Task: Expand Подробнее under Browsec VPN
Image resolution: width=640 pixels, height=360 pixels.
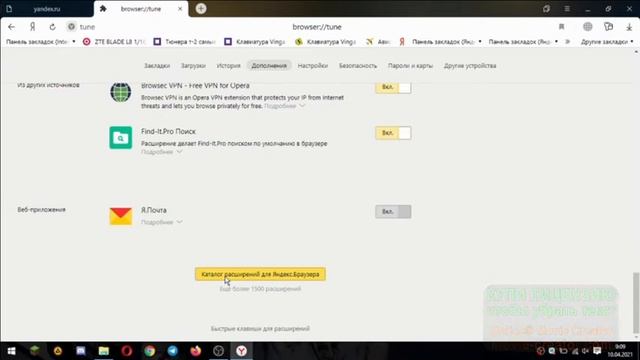Action: point(284,106)
